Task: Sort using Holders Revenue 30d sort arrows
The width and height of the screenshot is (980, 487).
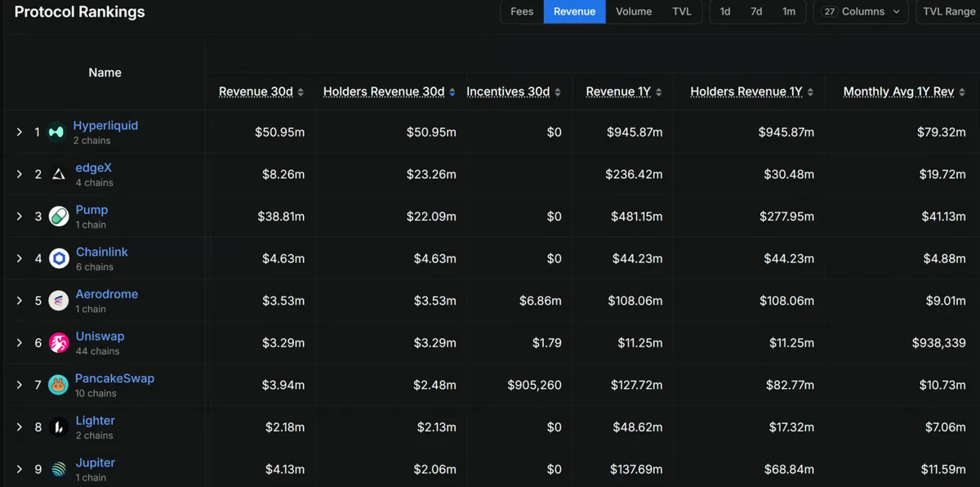Action: pos(452,92)
